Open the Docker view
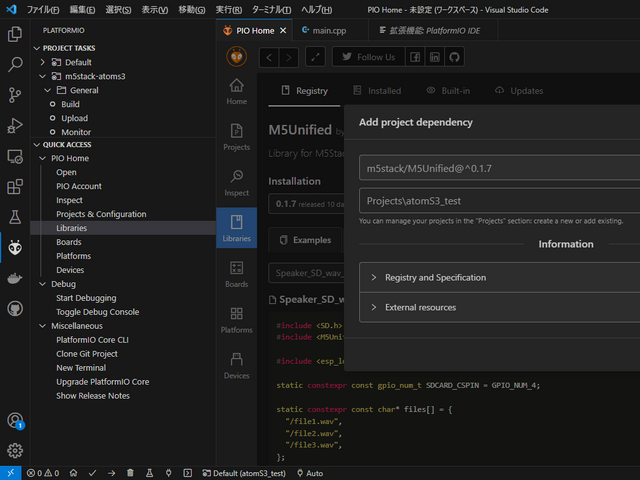The image size is (640, 480). (x=15, y=278)
